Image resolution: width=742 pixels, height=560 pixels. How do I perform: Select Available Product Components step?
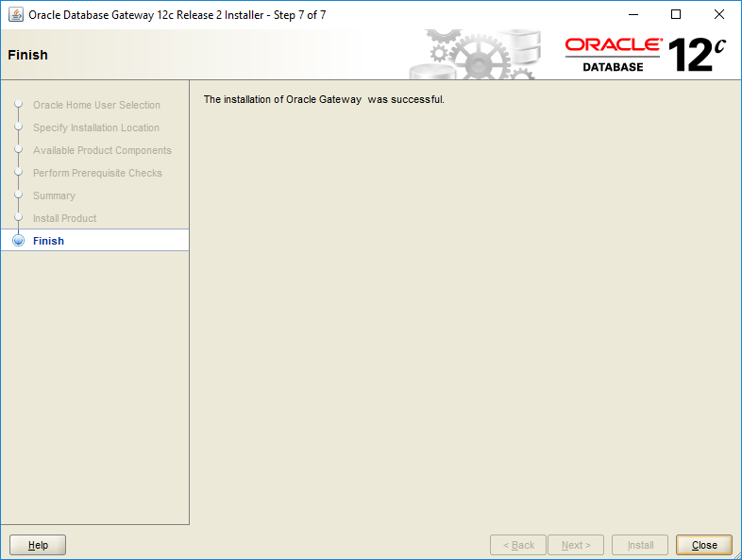[x=102, y=150]
